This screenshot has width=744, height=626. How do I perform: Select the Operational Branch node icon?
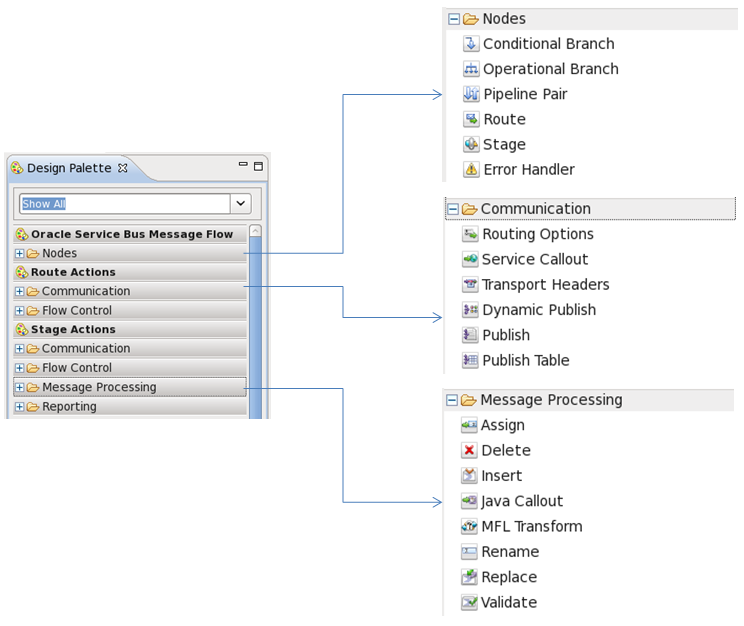pyautogui.click(x=471, y=69)
